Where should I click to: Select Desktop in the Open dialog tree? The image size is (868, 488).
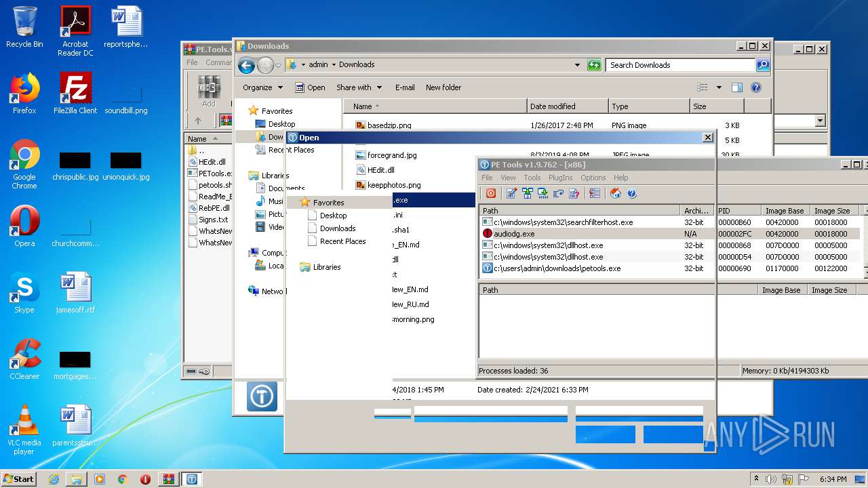tap(333, 216)
